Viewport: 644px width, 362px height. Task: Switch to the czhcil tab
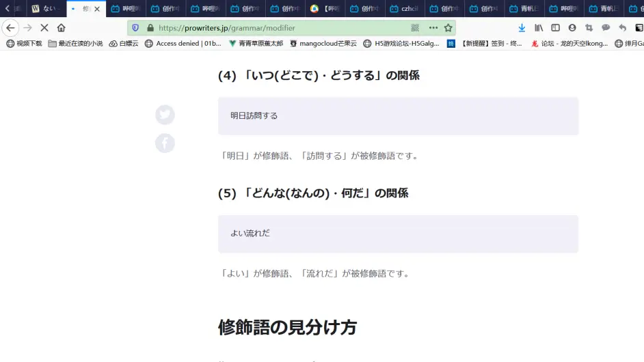click(405, 9)
